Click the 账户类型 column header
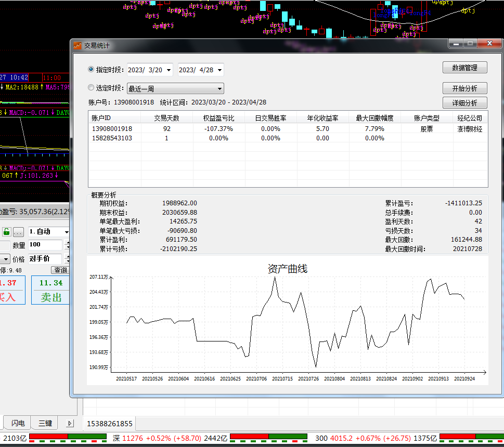The width and height of the screenshot is (504, 447). tap(427, 118)
